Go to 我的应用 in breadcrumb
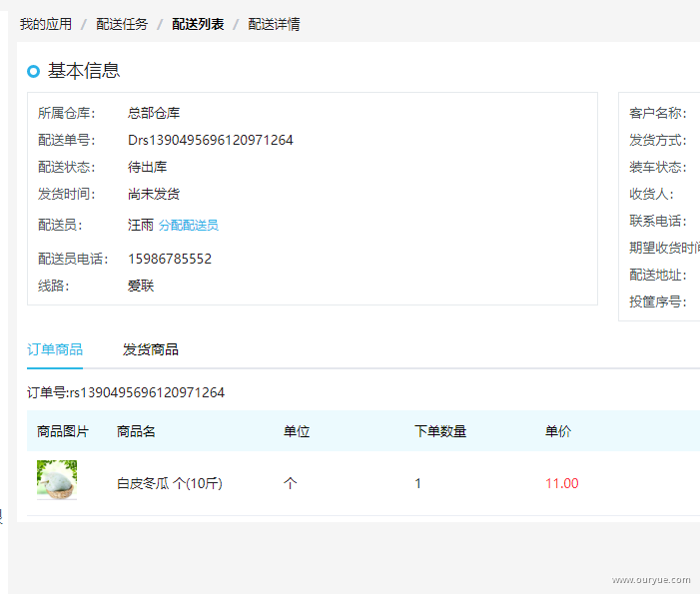The width and height of the screenshot is (700, 594). [x=46, y=24]
